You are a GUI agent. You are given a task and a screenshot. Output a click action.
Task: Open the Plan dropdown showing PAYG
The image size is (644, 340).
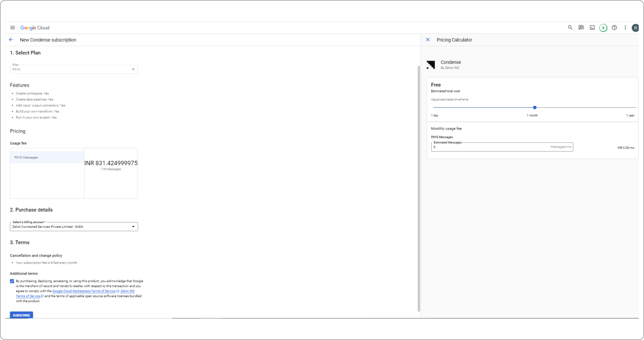pos(74,69)
